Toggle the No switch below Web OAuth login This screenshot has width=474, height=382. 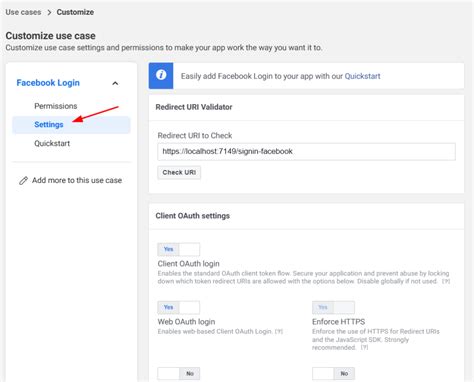(179, 374)
